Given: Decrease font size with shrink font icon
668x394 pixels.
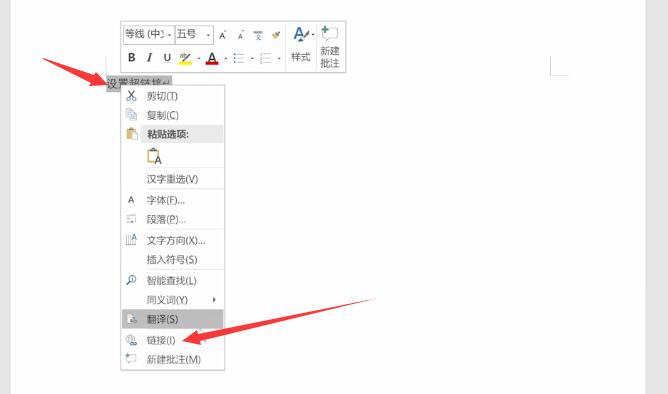Looking at the screenshot, I should tap(240, 36).
